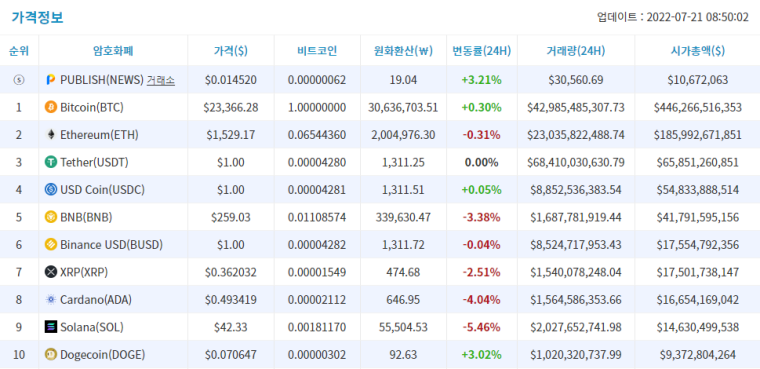The height and width of the screenshot is (369, 760).
Task: Click the blue USD Coin logo icon
Action: coord(51,190)
